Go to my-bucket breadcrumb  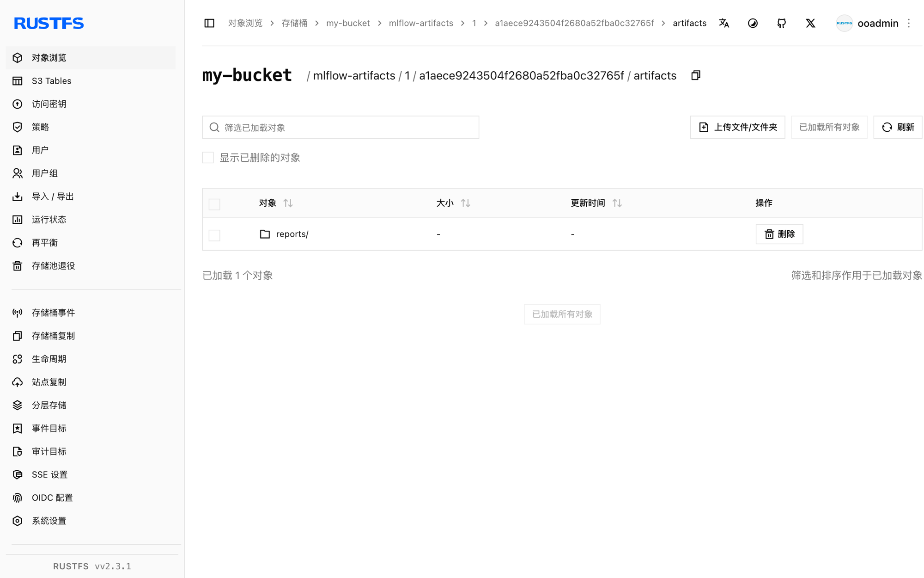pos(348,23)
